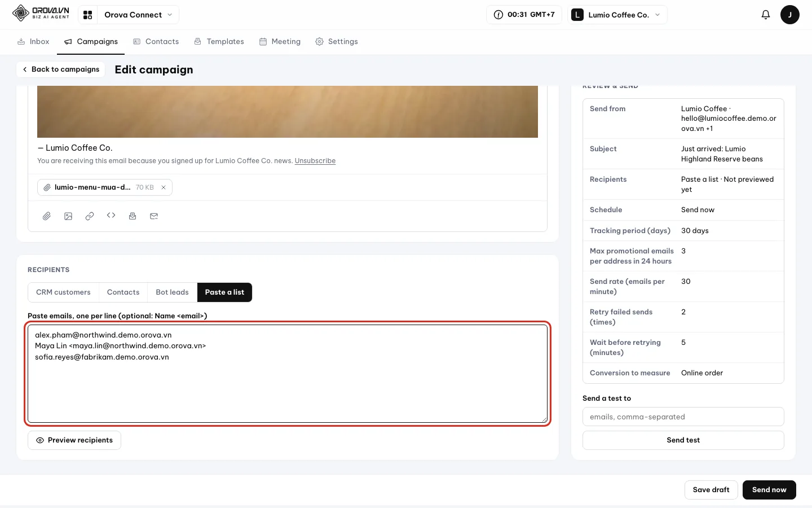
Task: Click the Subject value Just arrived: Lumio
Action: click(x=722, y=154)
